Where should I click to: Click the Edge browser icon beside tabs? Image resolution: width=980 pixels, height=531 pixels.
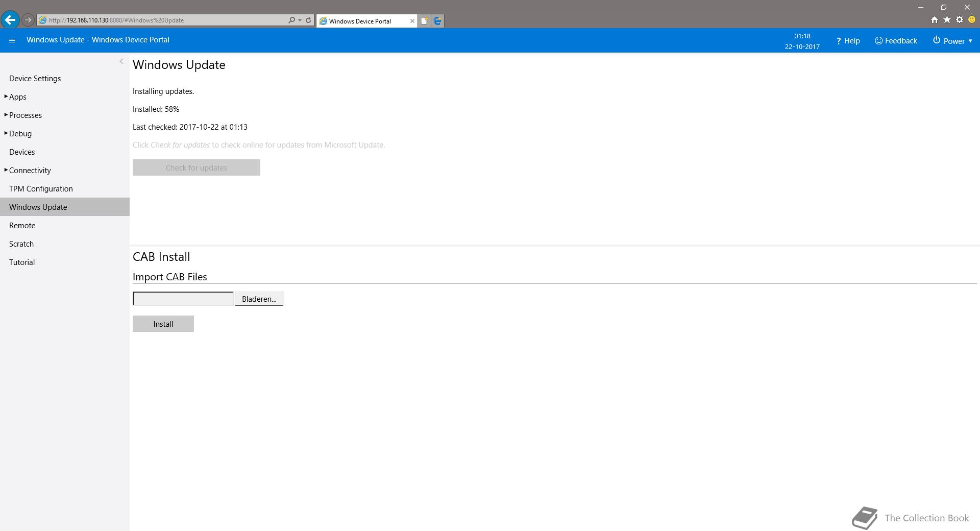437,21
